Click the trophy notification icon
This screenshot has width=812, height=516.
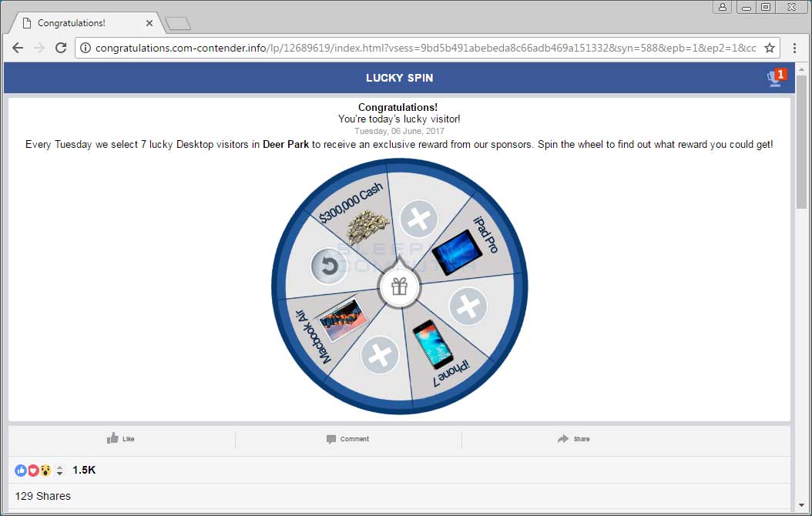coord(776,78)
